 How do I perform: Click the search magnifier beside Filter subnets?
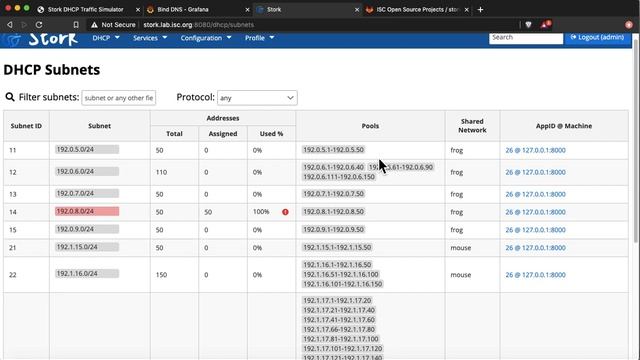[10, 97]
